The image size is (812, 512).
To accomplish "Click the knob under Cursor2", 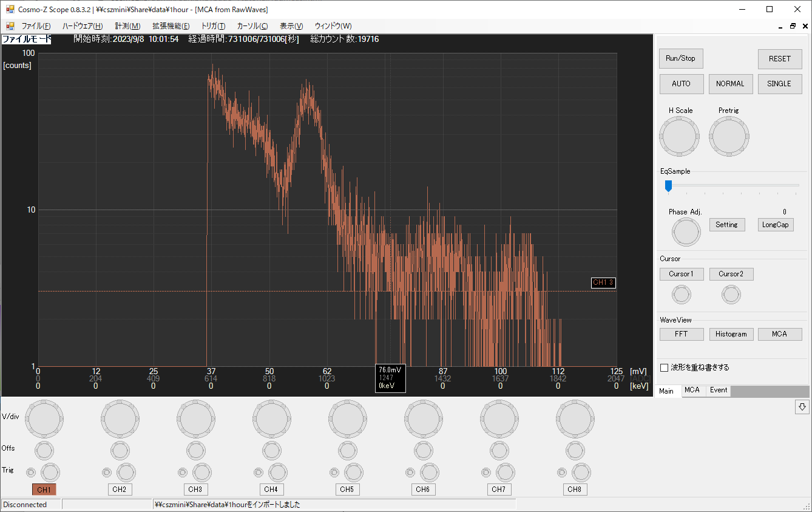I will click(x=731, y=295).
